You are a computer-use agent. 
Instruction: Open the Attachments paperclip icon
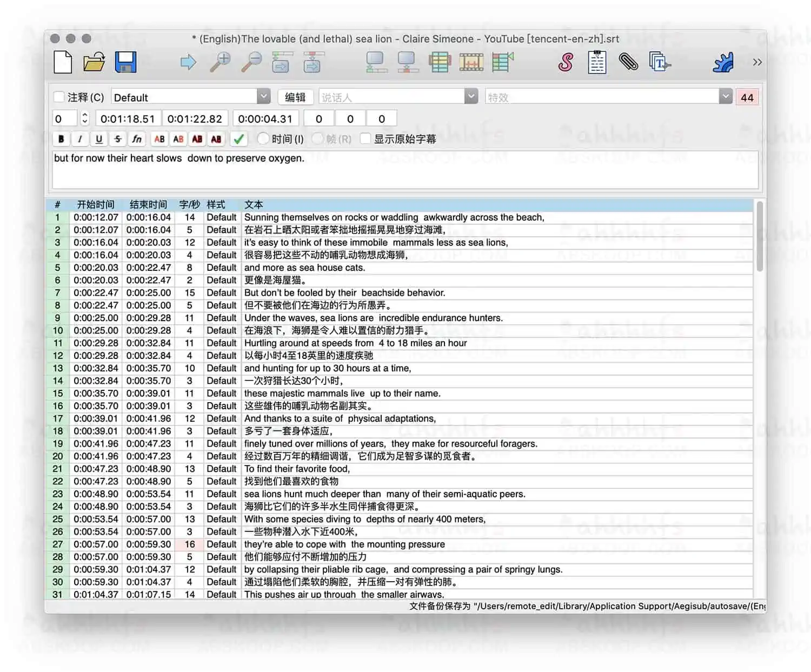coord(628,62)
